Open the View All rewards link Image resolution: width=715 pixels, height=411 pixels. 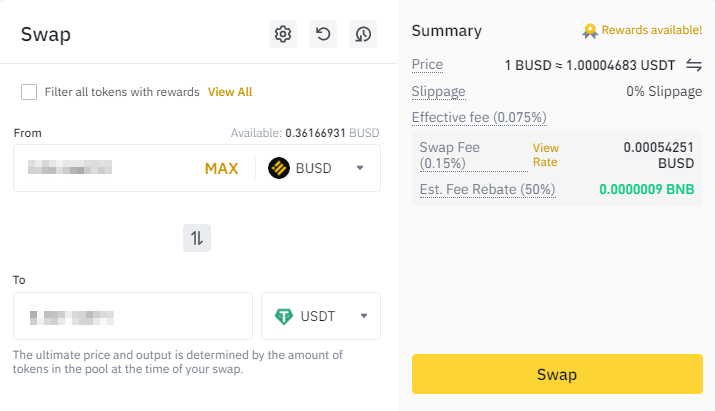click(230, 92)
